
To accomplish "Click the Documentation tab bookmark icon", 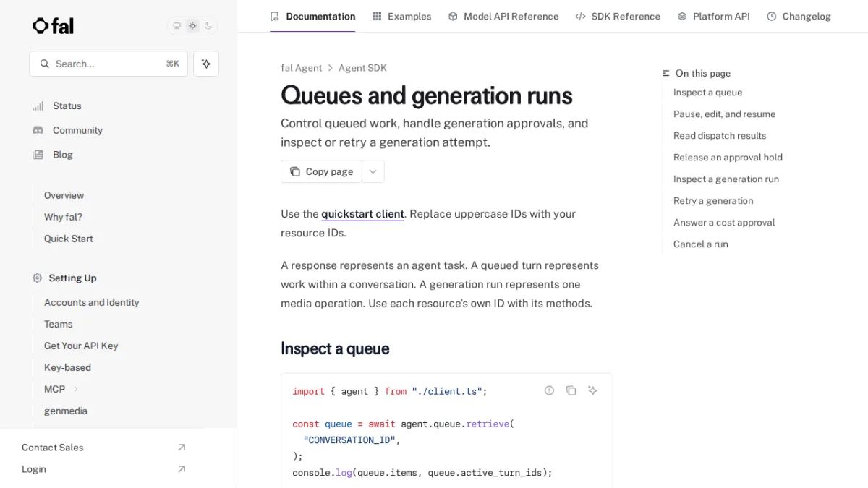I will click(274, 16).
